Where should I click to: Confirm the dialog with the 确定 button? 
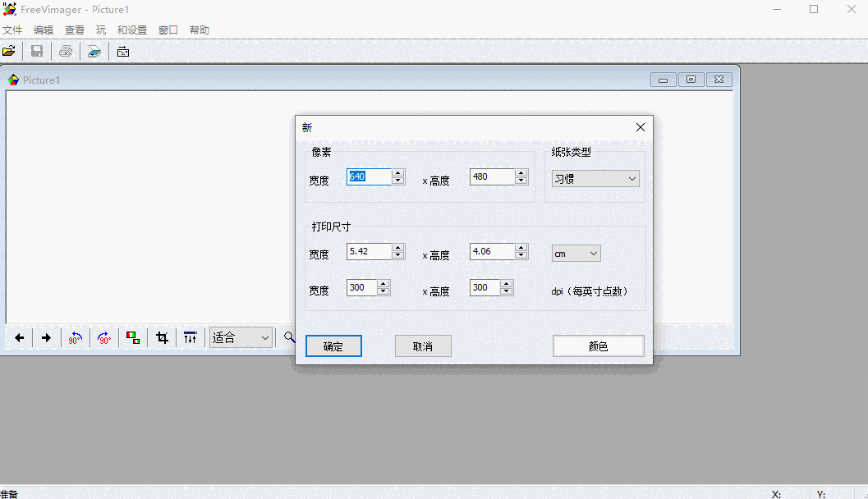click(x=333, y=346)
